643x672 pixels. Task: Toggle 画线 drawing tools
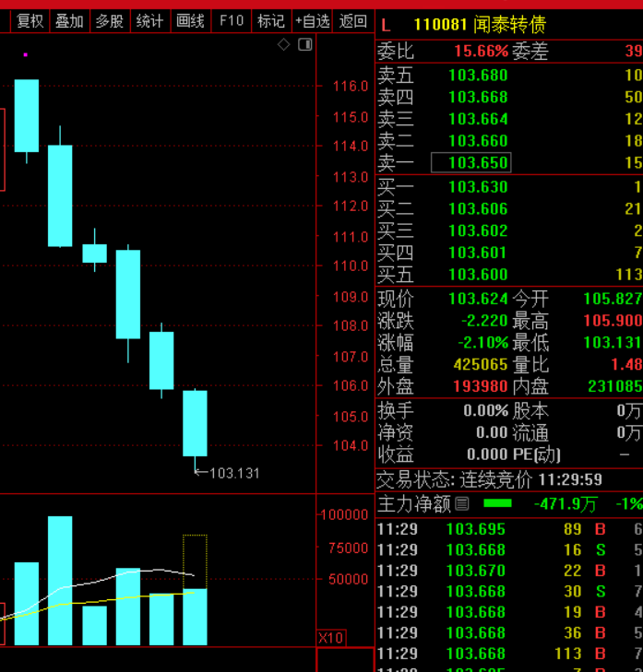pos(190,20)
